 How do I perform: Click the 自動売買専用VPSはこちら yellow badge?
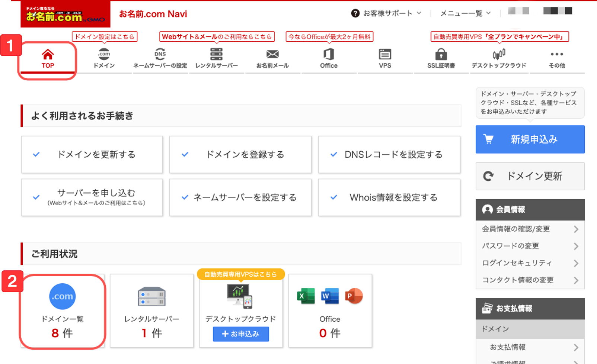click(241, 274)
